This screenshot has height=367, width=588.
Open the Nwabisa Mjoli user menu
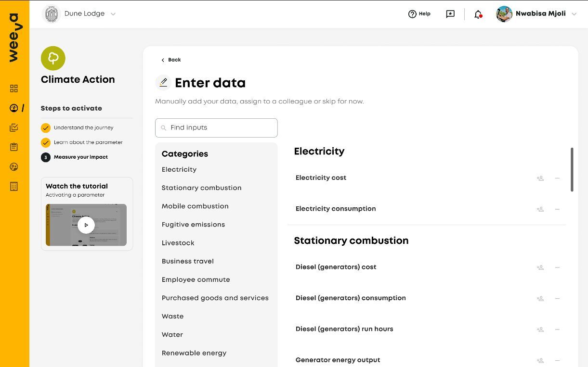536,14
